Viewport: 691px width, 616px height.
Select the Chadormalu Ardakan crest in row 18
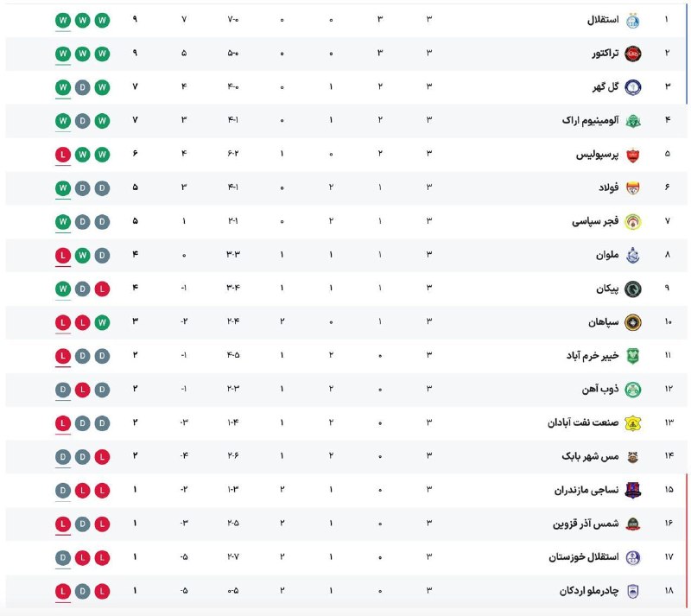pyautogui.click(x=633, y=591)
